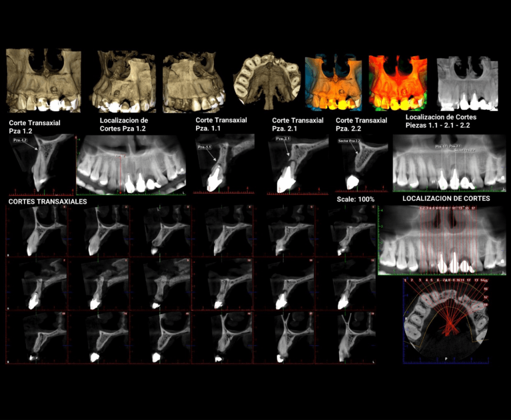Viewport: 511px width, 420px height.
Task: Open the panoramic locator image for tooth 1.2
Action: point(131,165)
